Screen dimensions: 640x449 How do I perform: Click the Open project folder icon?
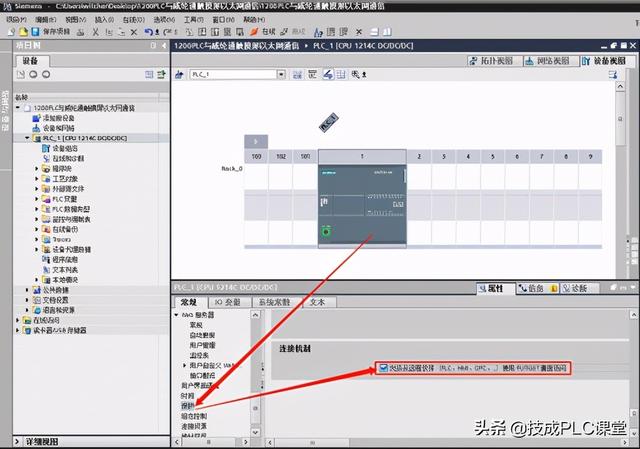pyautogui.click(x=24, y=31)
